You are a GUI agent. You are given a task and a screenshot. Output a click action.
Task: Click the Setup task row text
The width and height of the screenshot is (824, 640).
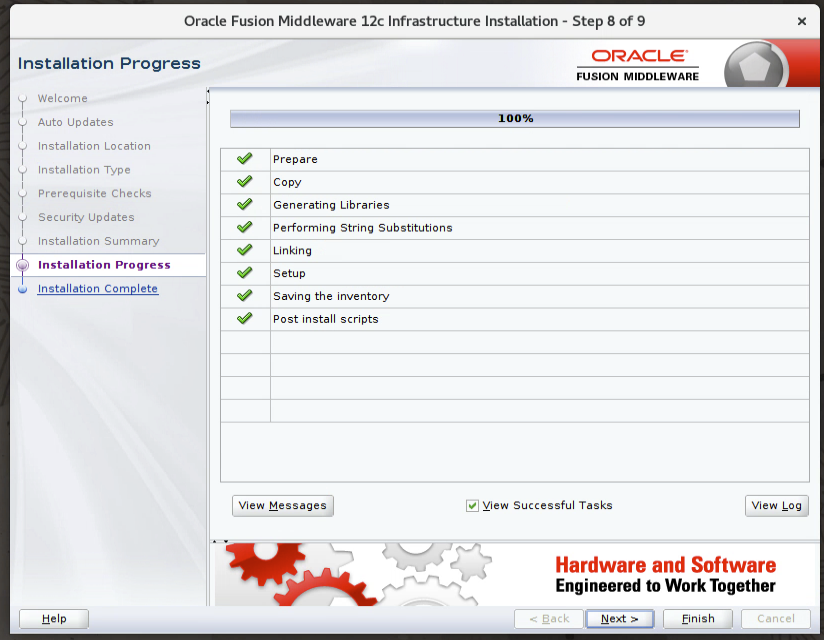(289, 273)
